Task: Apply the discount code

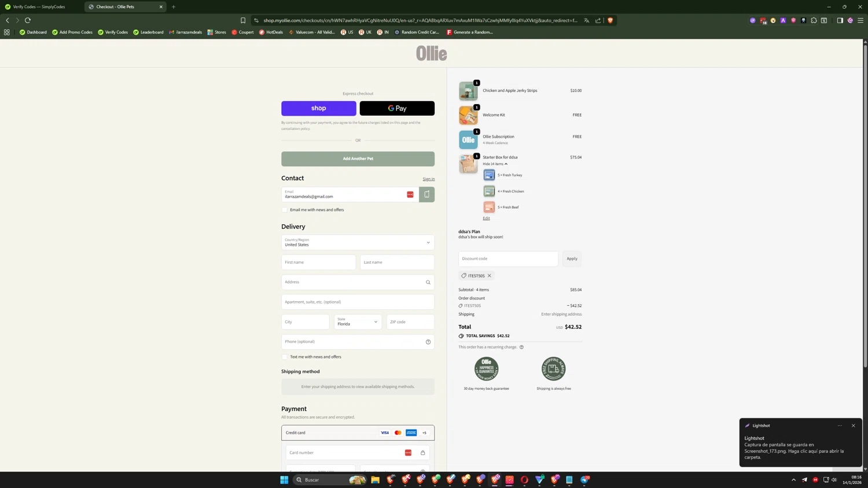Action: [572, 258]
